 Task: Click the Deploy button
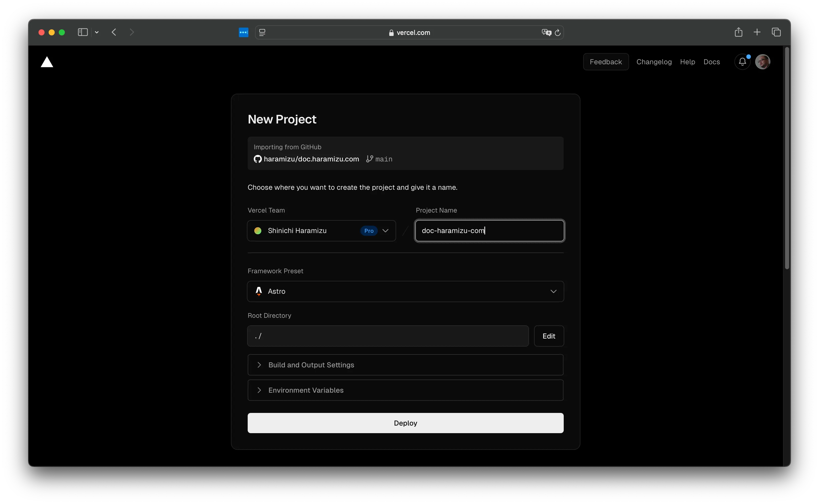(x=405, y=423)
